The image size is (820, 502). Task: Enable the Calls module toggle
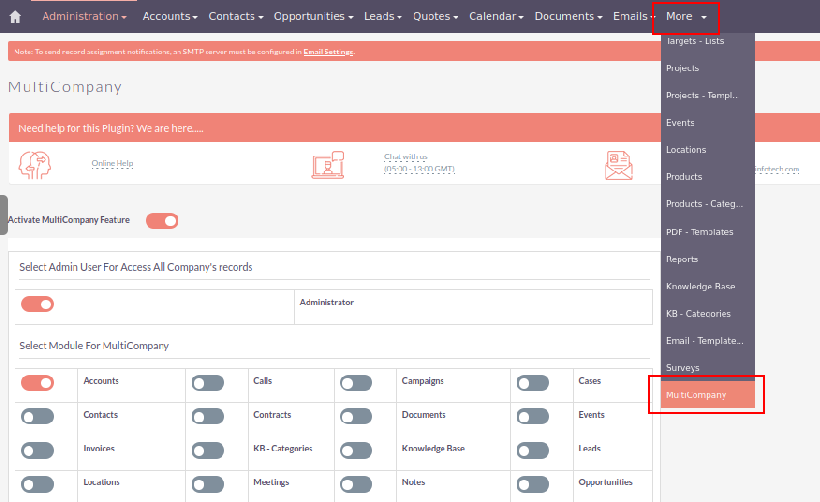pyautogui.click(x=207, y=383)
